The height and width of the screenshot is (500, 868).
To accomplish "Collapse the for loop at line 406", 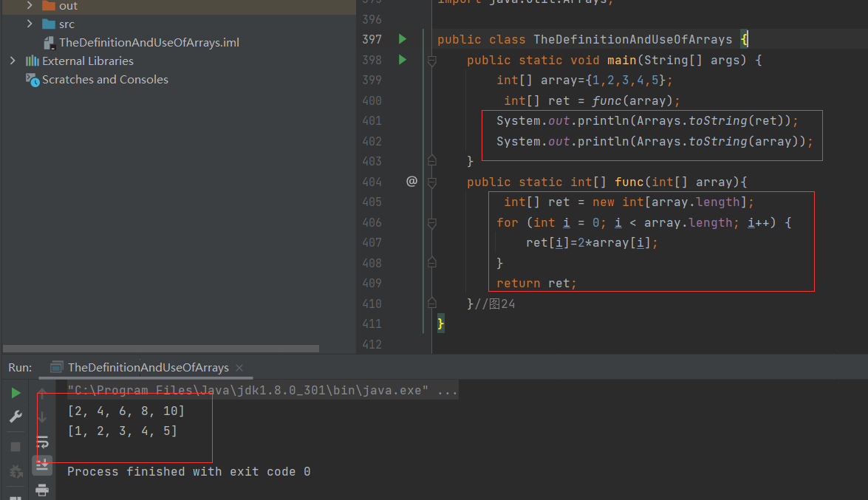I will click(x=432, y=222).
